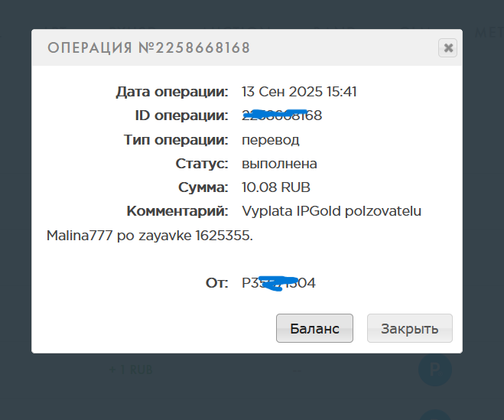Close the operation dialog with the X icon
This screenshot has width=504, height=420.
448,48
